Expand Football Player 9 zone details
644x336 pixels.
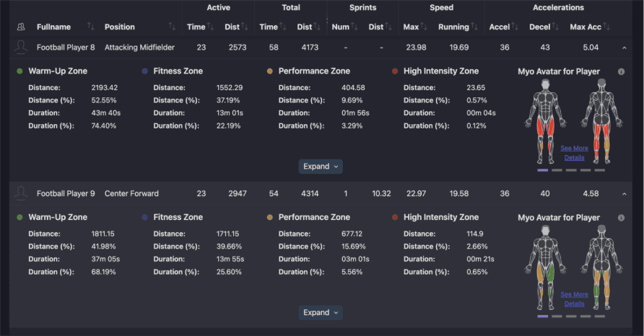click(321, 313)
